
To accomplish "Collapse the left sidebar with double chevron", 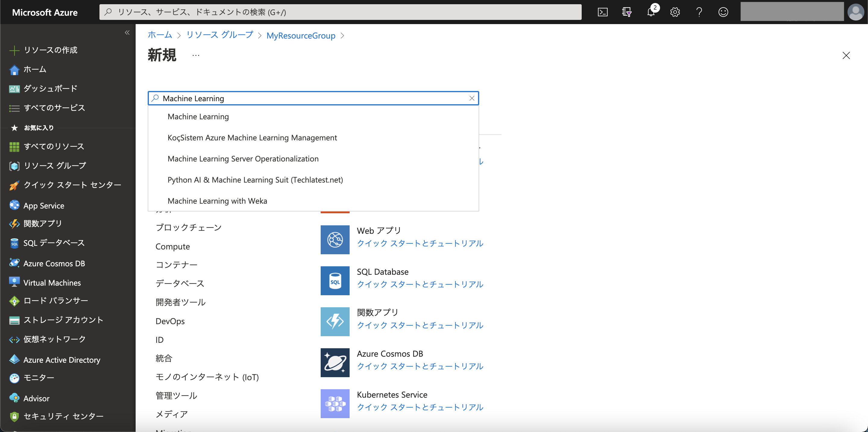I will point(127,33).
